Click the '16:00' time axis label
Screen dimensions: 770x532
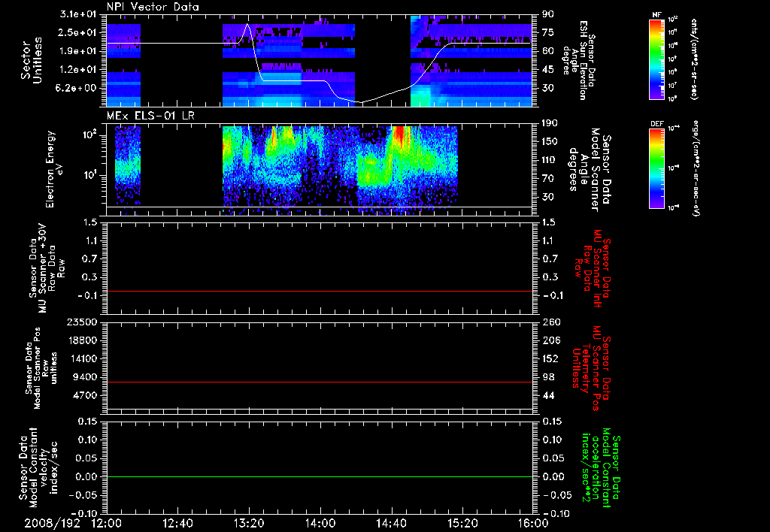click(x=533, y=523)
